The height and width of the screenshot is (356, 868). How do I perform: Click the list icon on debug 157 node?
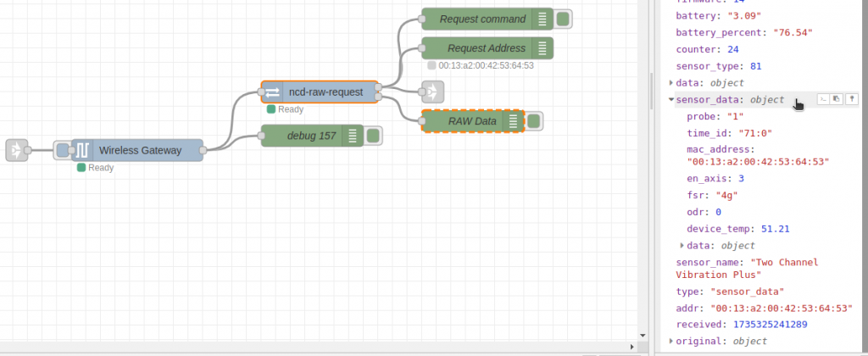(x=353, y=136)
